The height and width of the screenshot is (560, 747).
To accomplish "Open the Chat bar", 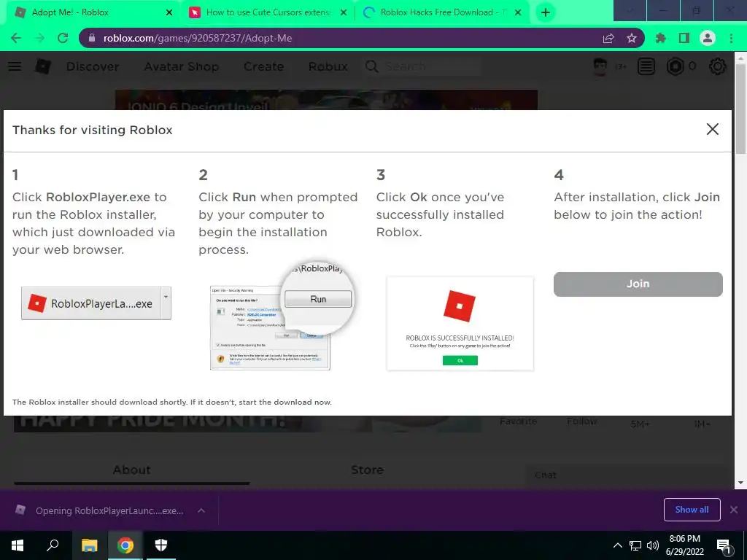I will click(628, 475).
